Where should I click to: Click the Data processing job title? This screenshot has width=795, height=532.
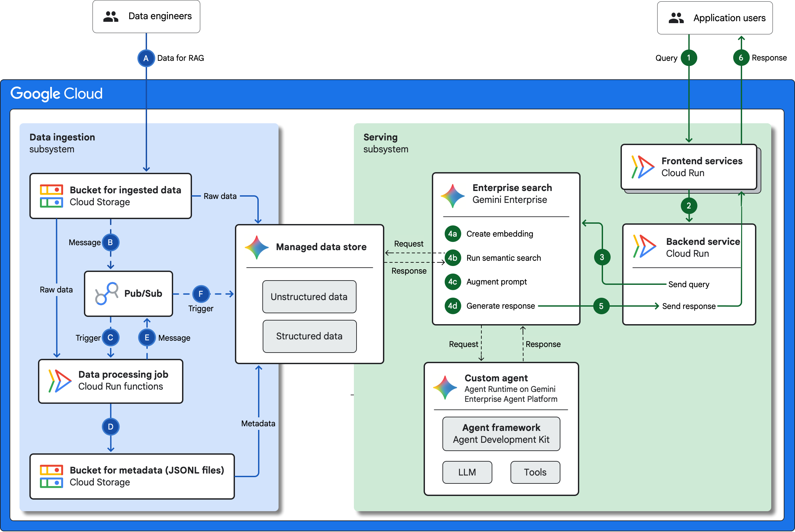(123, 374)
